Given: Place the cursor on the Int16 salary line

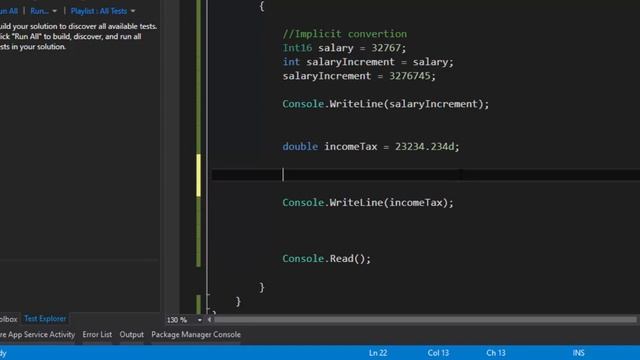Looking at the screenshot, I should pos(344,48).
